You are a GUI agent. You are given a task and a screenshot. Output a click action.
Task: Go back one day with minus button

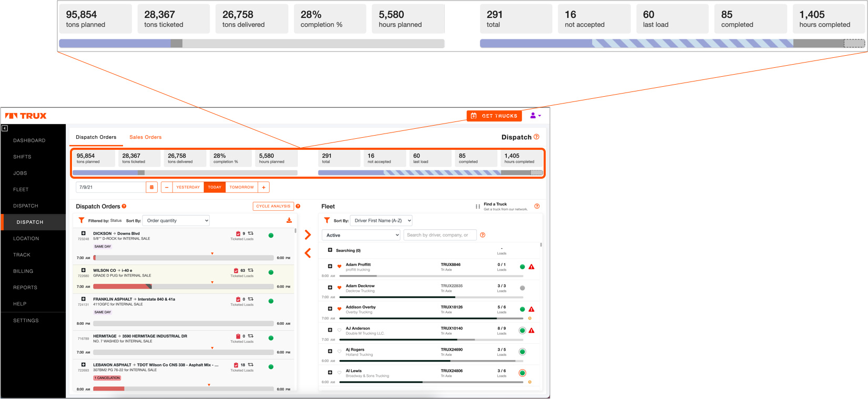click(167, 187)
